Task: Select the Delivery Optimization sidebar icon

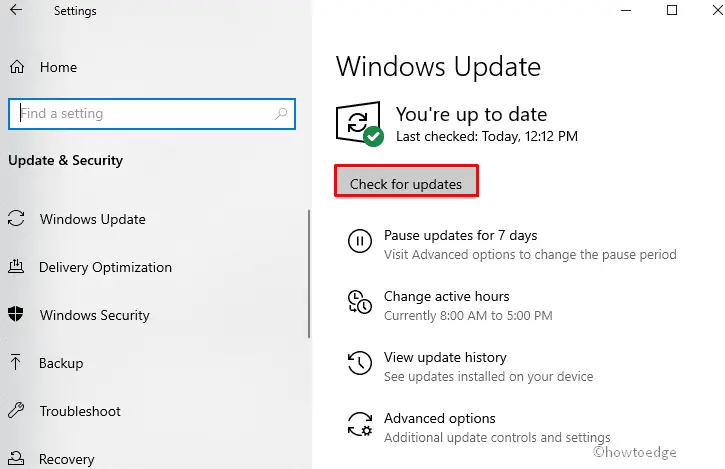Action: pyautogui.click(x=17, y=267)
